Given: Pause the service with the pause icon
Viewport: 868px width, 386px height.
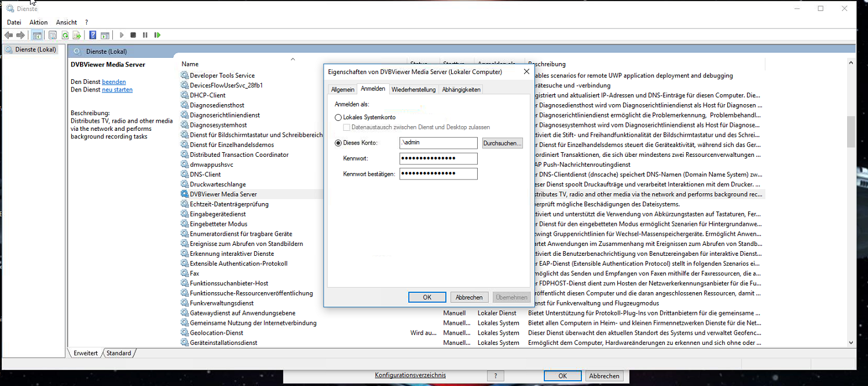Looking at the screenshot, I should click(x=145, y=35).
